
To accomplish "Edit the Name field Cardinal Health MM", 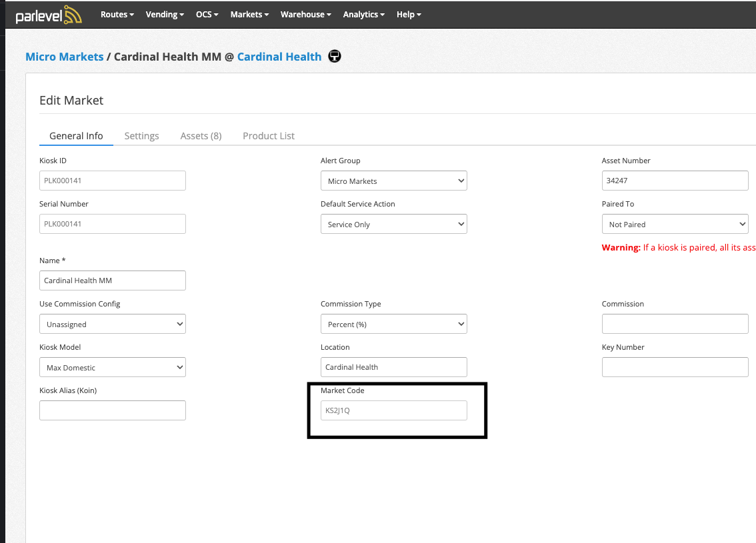I will click(x=113, y=280).
